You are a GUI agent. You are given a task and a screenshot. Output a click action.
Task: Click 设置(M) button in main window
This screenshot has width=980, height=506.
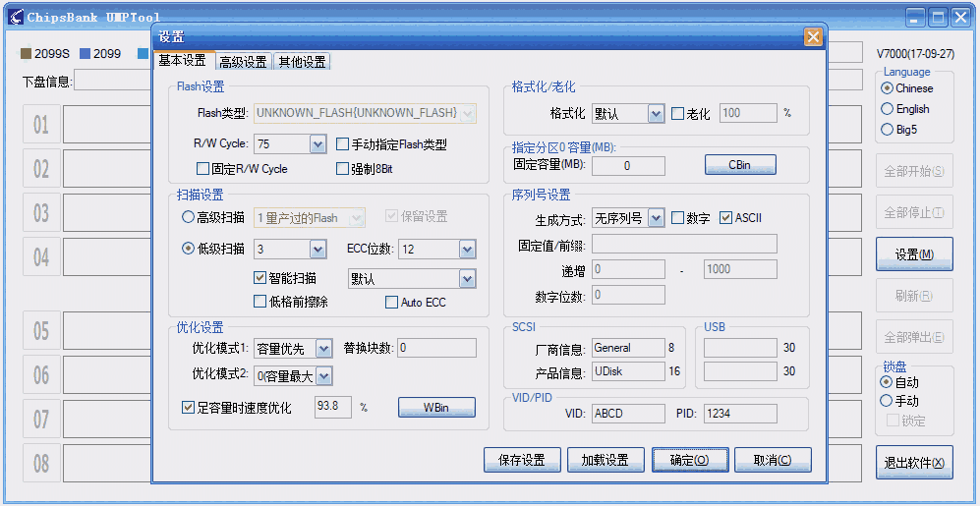point(914,254)
